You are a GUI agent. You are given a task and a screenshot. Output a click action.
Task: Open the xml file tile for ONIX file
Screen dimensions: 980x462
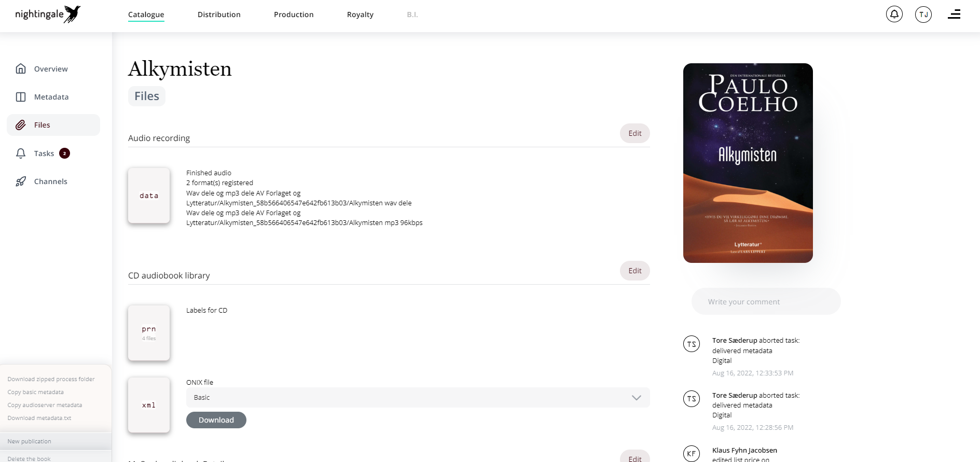click(149, 405)
